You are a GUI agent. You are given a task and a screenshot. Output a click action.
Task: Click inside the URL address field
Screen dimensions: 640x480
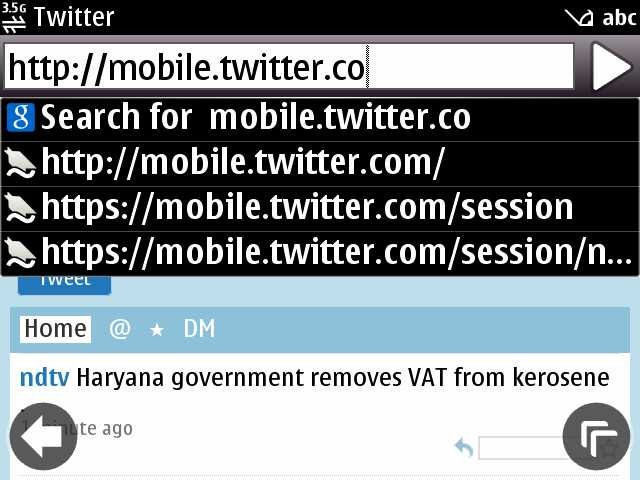pyautogui.click(x=289, y=67)
